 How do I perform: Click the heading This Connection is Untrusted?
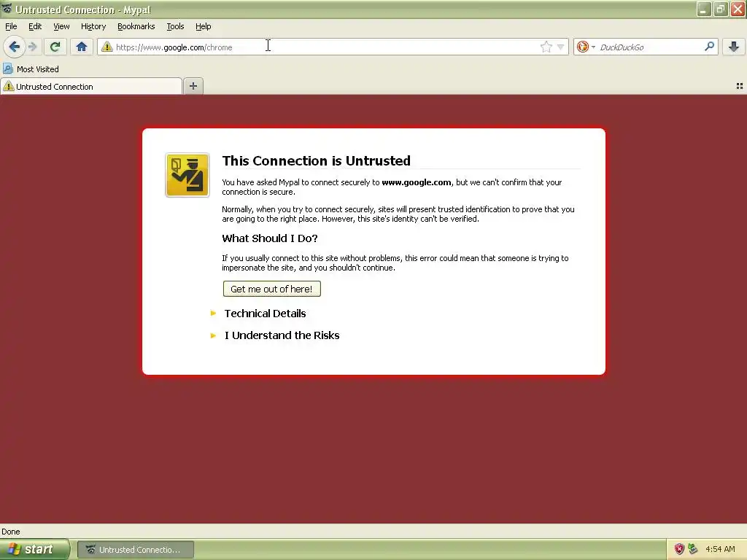[x=316, y=160]
